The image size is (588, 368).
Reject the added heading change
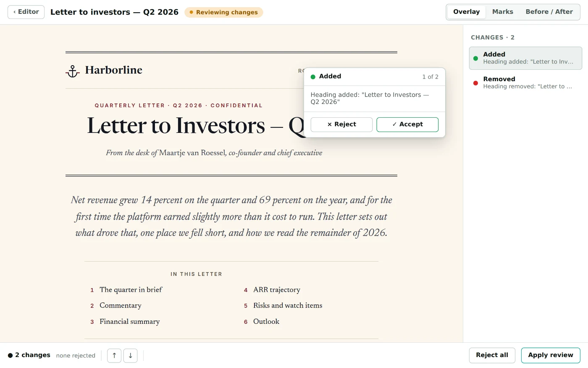(x=341, y=124)
